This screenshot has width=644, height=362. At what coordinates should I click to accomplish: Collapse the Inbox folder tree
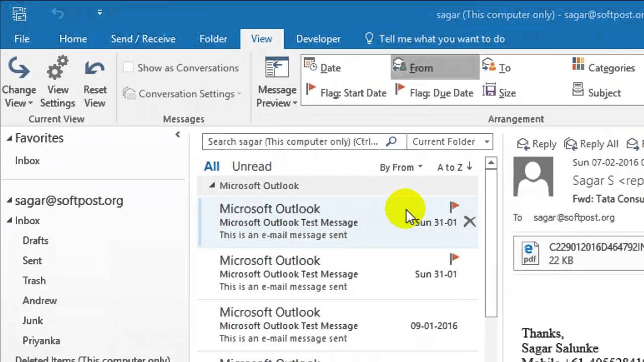pos(9,221)
